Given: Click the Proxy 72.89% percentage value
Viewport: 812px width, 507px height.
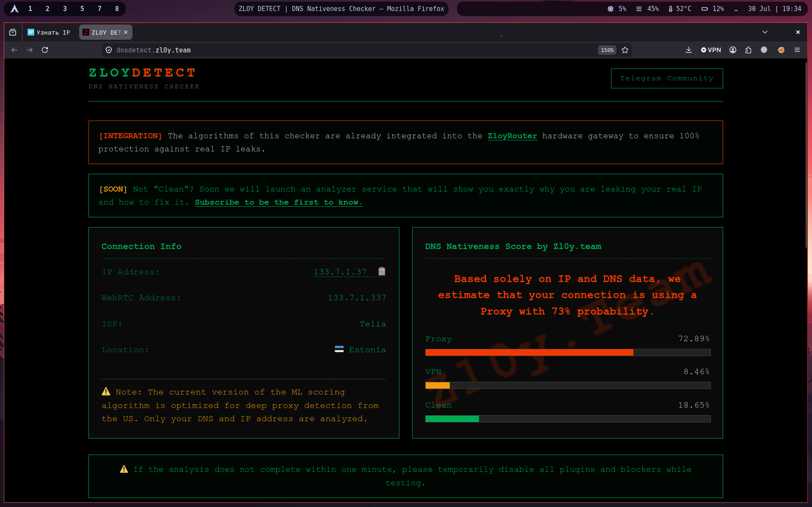Looking at the screenshot, I should 694,339.
